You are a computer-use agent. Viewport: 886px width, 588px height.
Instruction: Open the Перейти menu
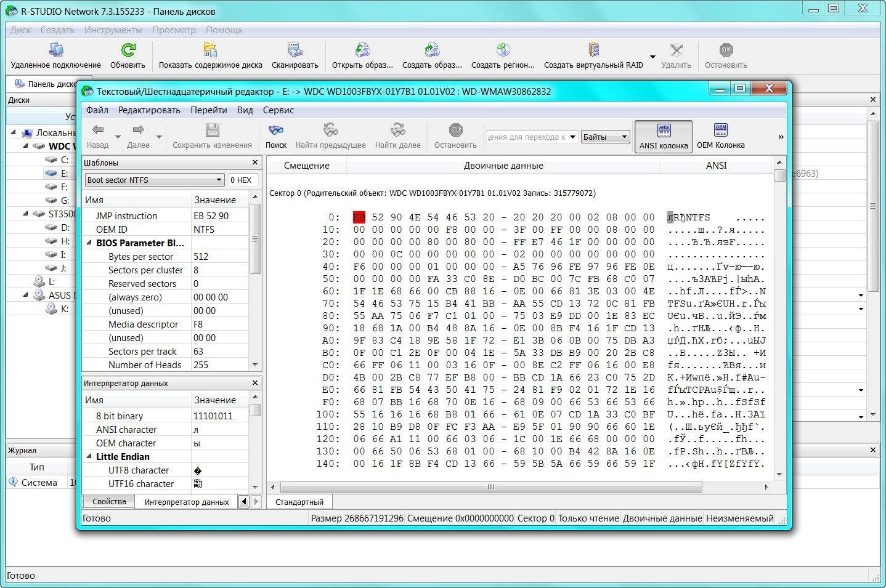[x=209, y=110]
